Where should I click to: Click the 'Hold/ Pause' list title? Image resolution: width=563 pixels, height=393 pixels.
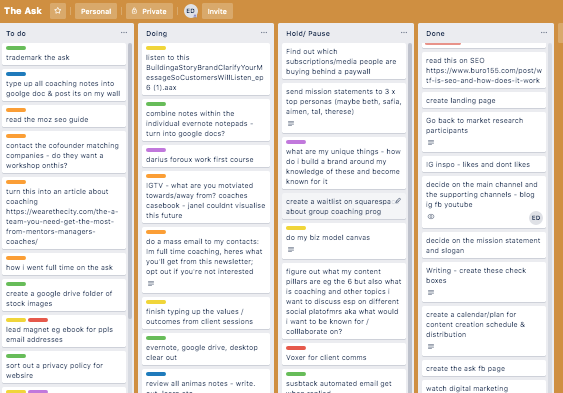[x=308, y=33]
